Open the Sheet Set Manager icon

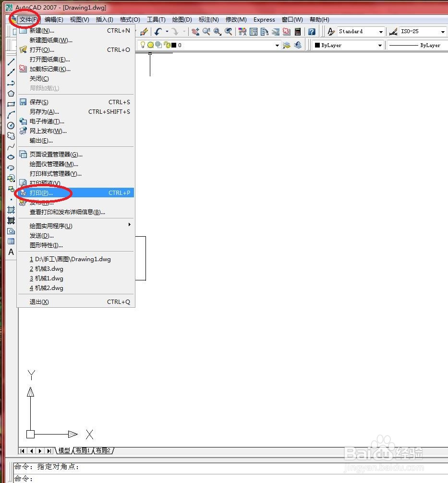(x=276, y=31)
